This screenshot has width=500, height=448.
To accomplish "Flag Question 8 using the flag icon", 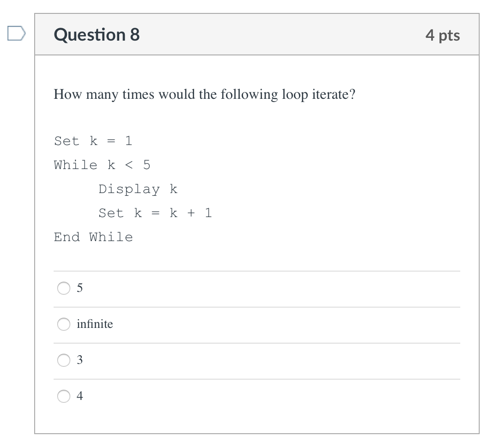I will 16,33.
